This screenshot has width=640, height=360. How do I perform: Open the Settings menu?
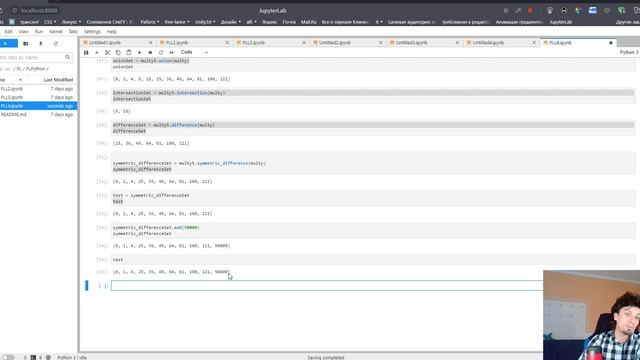coord(92,31)
